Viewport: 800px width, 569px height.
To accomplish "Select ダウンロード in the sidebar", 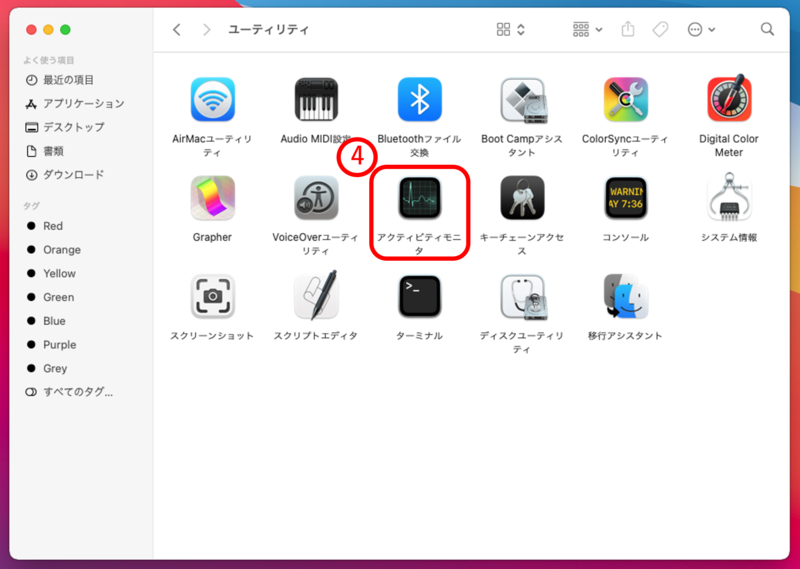I will (73, 175).
